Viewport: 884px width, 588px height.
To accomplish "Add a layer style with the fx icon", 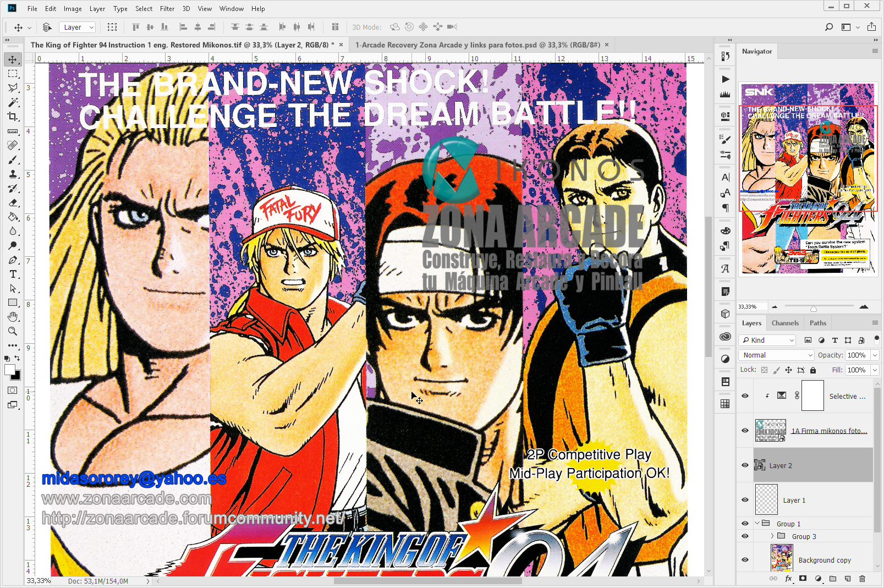I will (x=789, y=579).
